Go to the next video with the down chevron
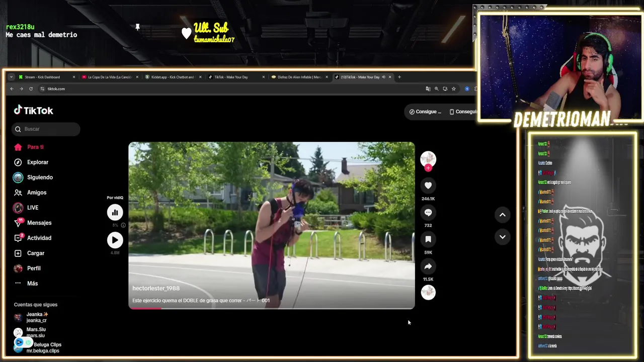 click(x=502, y=237)
